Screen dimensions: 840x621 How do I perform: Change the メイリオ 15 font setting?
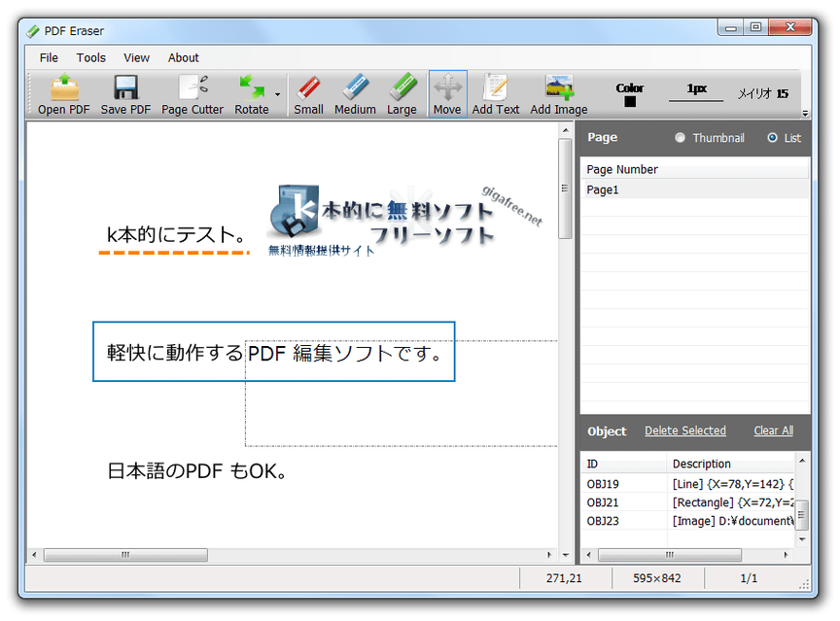click(763, 93)
